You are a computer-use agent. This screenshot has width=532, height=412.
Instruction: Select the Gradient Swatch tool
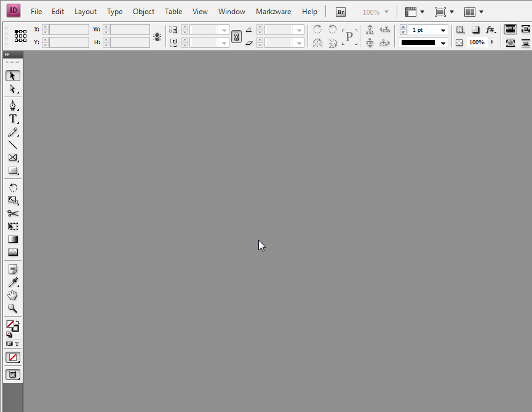coord(13,239)
